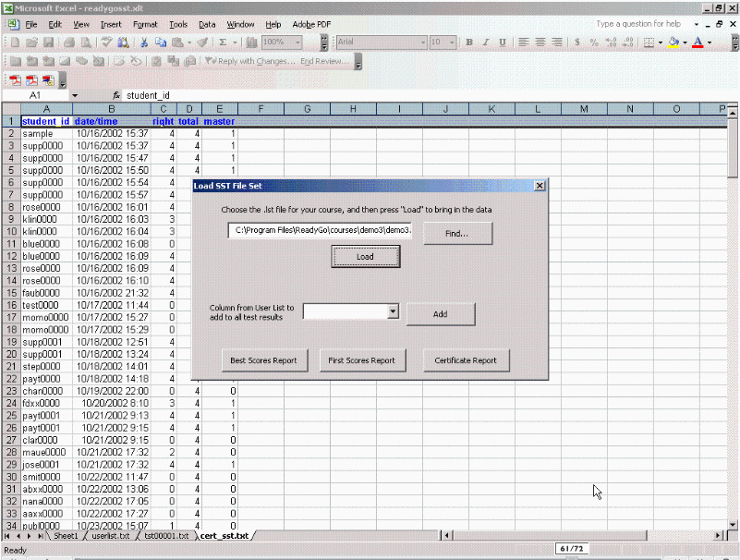
Task: Expand the Paste options dropdown arrow
Action: 189,43
